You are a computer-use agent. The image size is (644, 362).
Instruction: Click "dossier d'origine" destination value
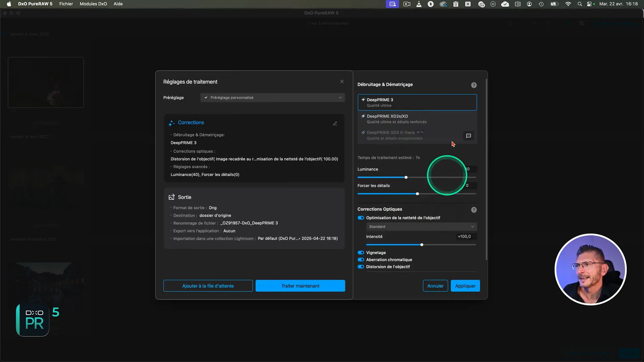click(x=215, y=216)
